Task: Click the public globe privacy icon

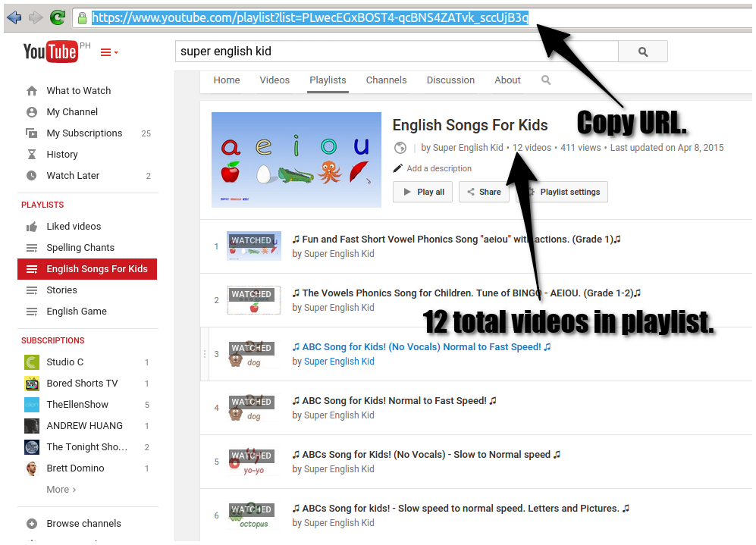Action: coord(400,148)
